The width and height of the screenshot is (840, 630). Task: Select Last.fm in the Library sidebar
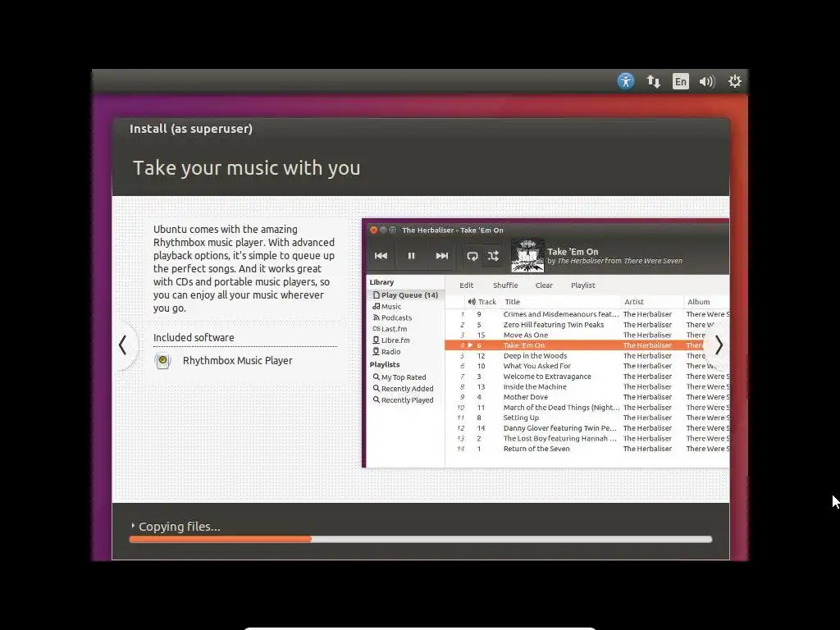point(390,329)
